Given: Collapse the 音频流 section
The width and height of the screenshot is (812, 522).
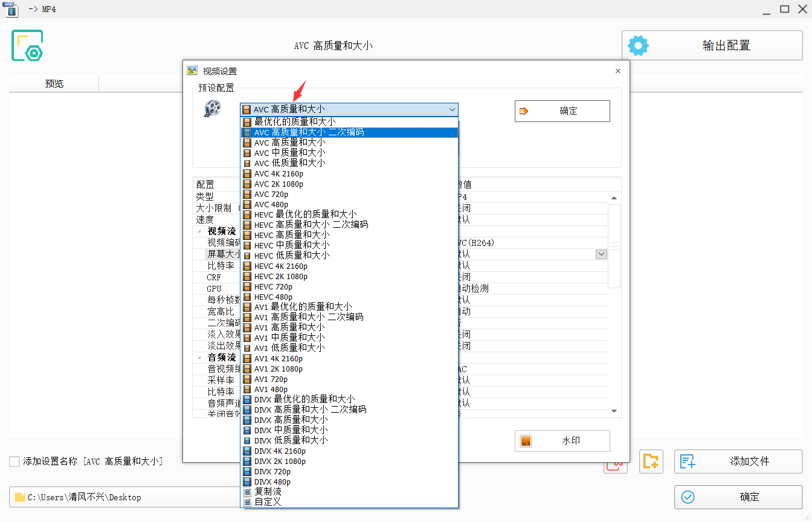Looking at the screenshot, I should pyautogui.click(x=199, y=358).
